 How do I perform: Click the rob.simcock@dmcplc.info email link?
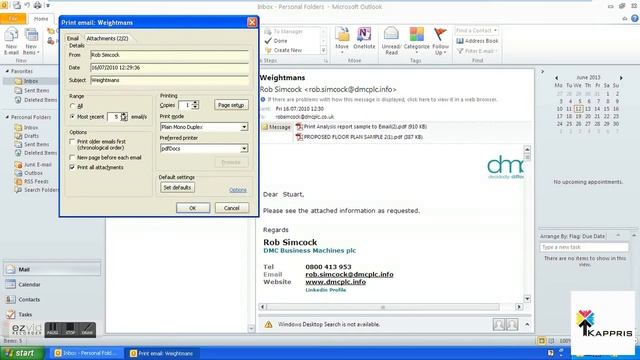(349, 274)
